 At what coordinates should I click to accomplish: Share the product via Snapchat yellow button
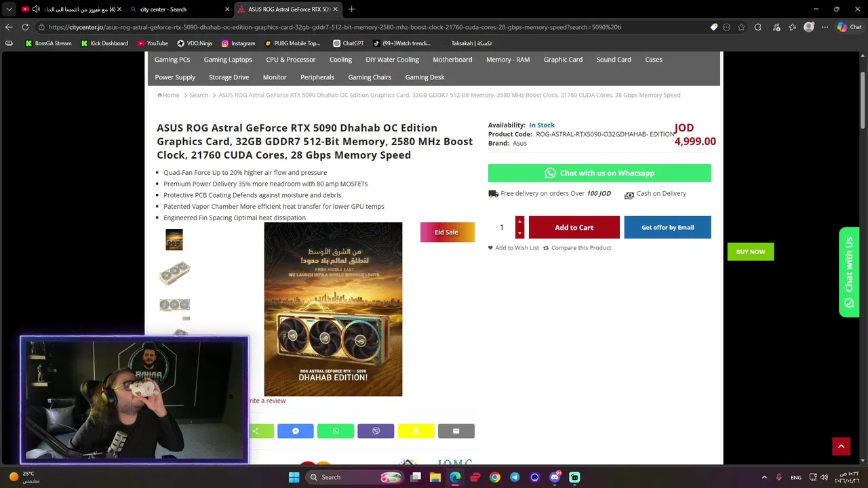tap(416, 431)
